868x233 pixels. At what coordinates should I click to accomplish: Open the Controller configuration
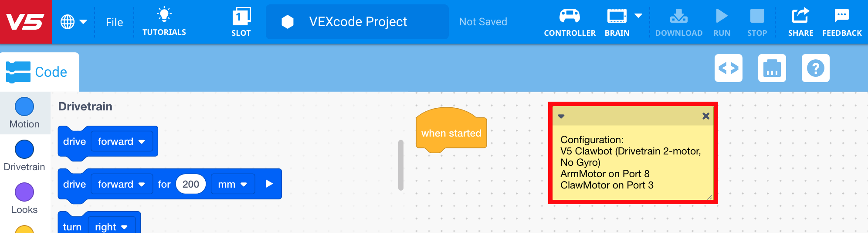coord(570,22)
